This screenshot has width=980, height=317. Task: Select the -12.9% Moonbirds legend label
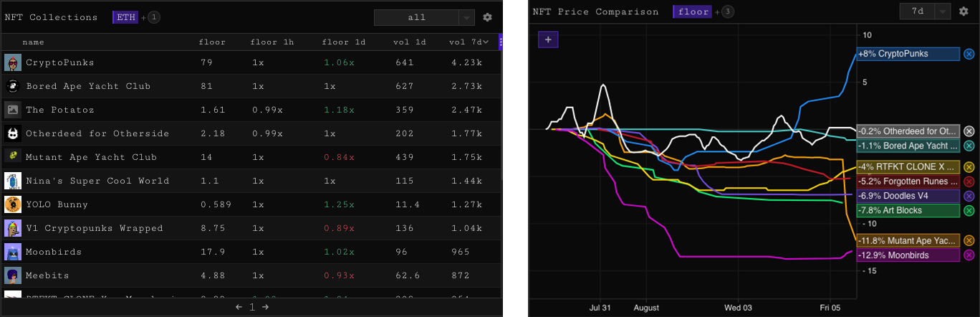coord(908,255)
